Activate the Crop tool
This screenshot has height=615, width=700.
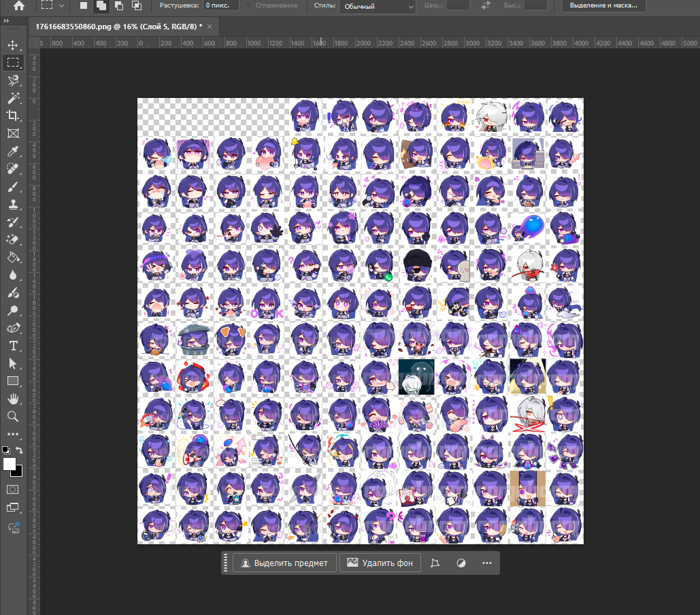(13, 116)
